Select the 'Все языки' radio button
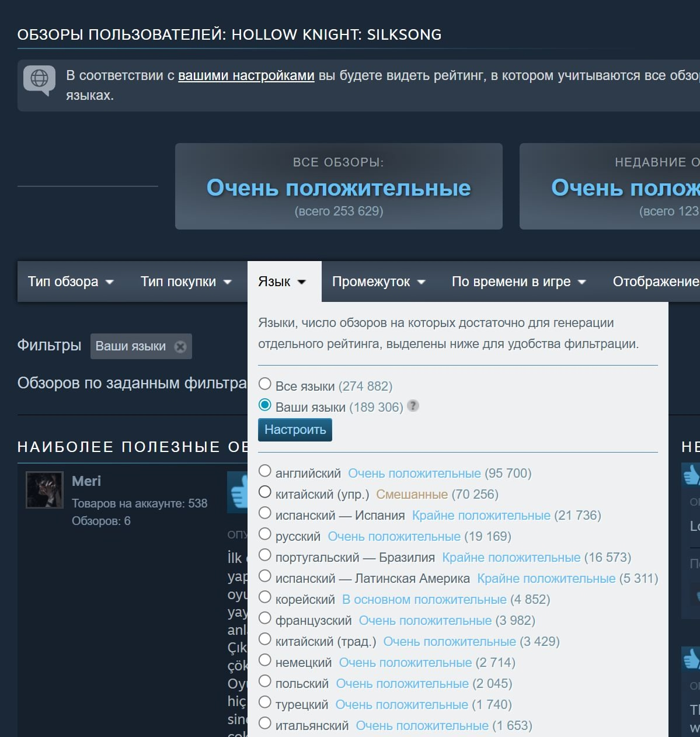This screenshot has height=737, width=700. [x=265, y=384]
